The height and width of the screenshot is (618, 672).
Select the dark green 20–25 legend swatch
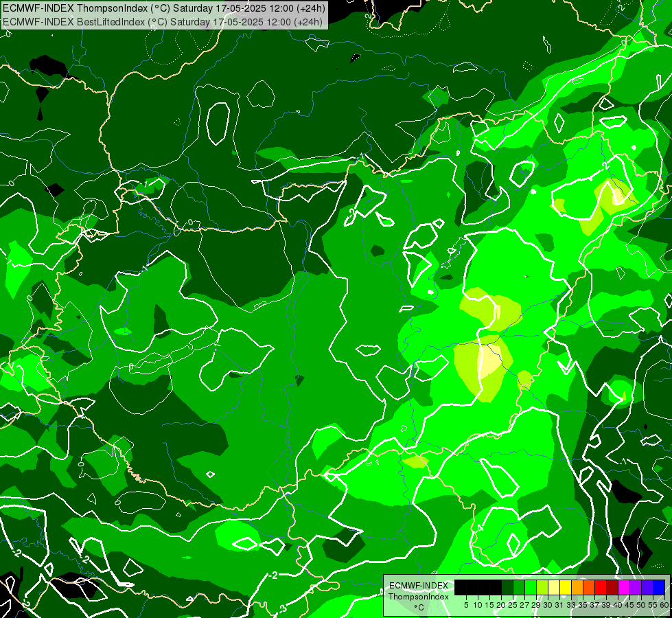coord(507,587)
